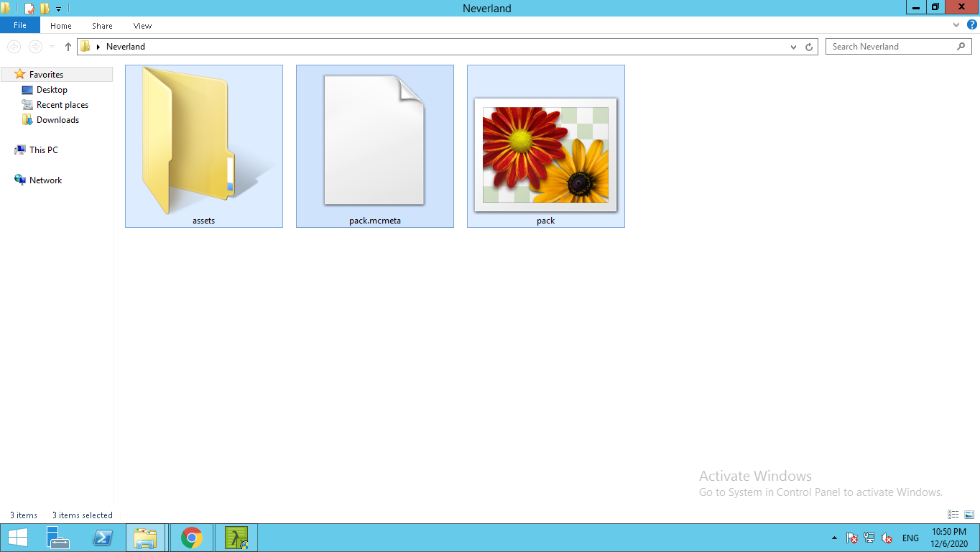
Task: Click the magnifier search icon
Action: click(x=961, y=47)
